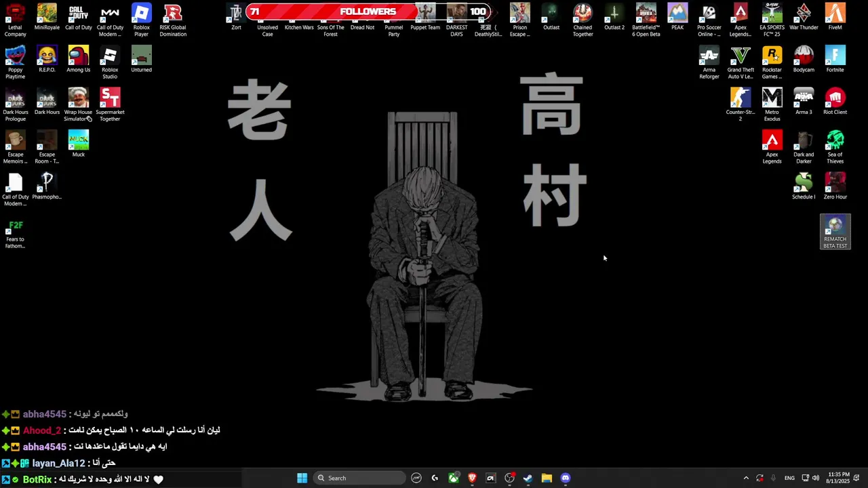The width and height of the screenshot is (868, 488).
Task: Open the ENG language switcher
Action: (x=789, y=478)
